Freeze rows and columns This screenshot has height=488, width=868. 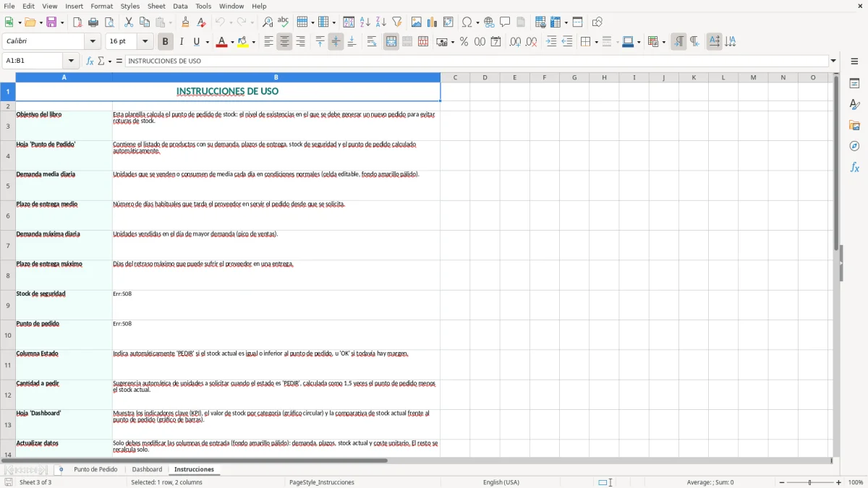pyautogui.click(x=556, y=22)
